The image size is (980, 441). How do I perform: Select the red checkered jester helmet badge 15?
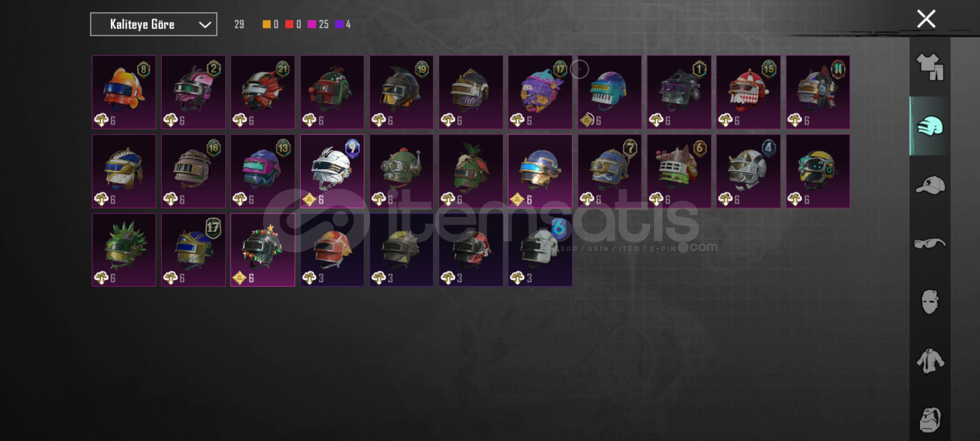[748, 92]
